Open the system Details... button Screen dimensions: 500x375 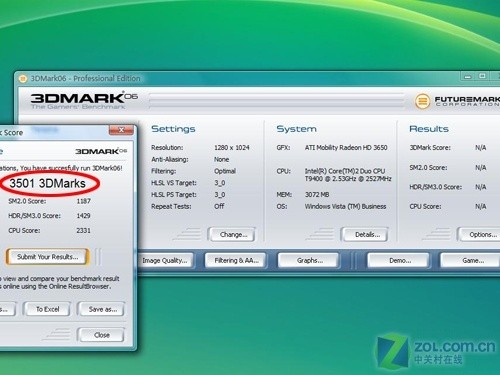point(365,234)
